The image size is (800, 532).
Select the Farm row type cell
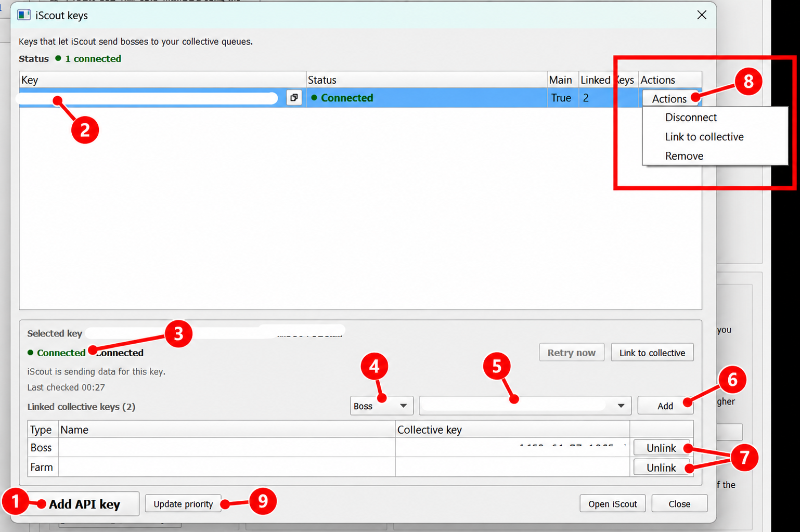pyautogui.click(x=43, y=467)
